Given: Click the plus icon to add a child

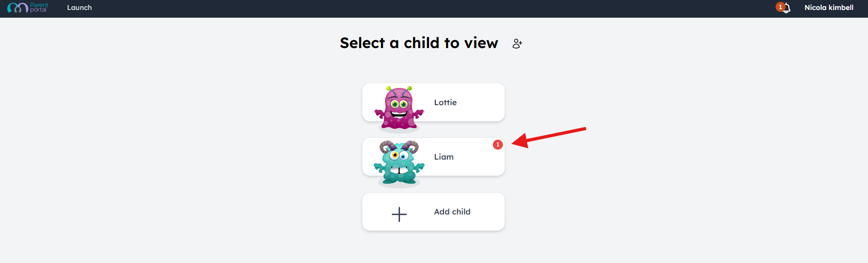Looking at the screenshot, I should [x=399, y=214].
